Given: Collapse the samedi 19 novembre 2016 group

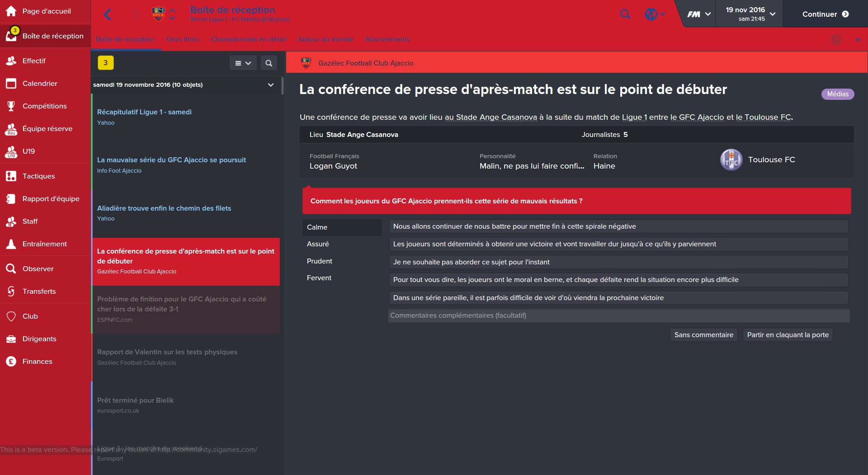Looking at the screenshot, I should (270, 85).
